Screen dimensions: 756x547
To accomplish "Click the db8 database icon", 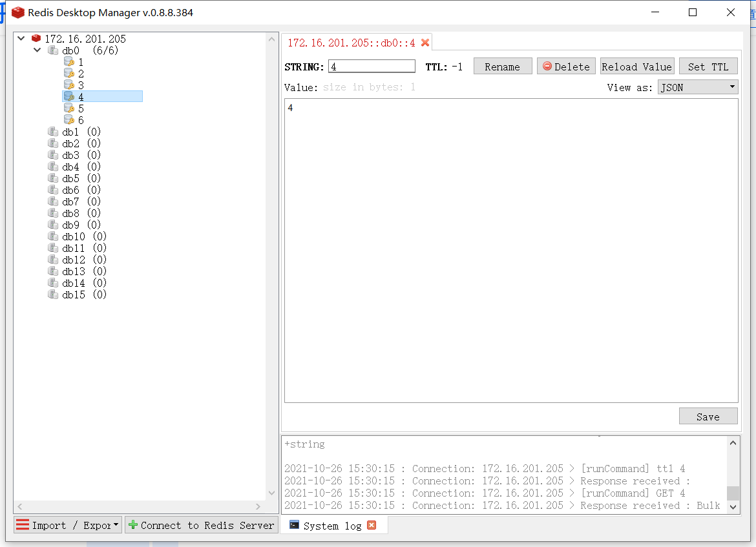I will [x=53, y=212].
